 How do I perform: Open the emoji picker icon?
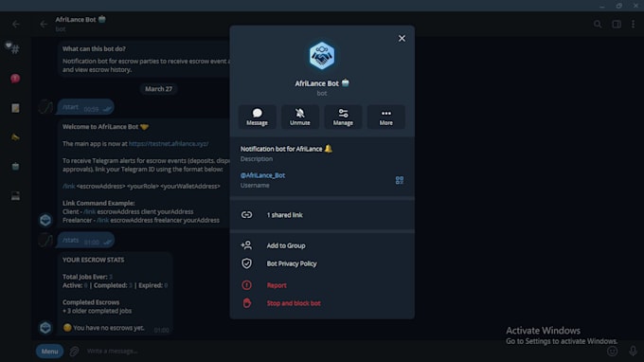coord(612,352)
